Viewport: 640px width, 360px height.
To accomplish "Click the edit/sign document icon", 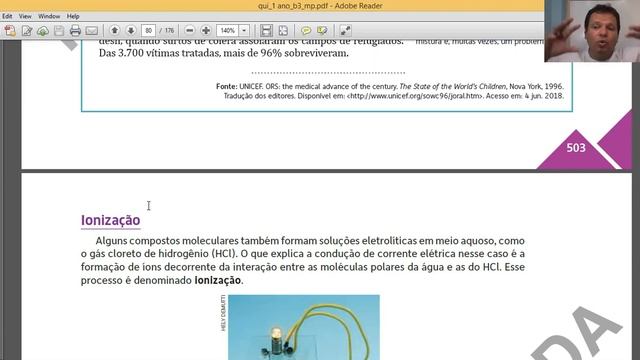I will pyautogui.click(x=27, y=31).
